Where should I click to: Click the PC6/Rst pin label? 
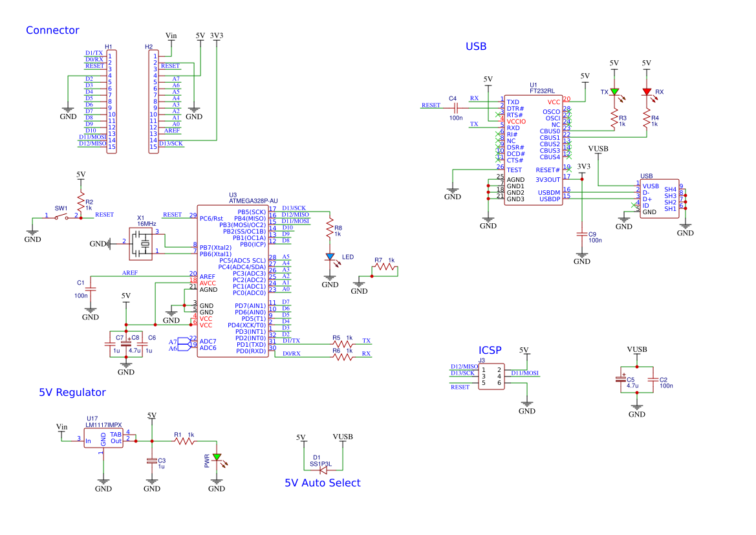(211, 219)
